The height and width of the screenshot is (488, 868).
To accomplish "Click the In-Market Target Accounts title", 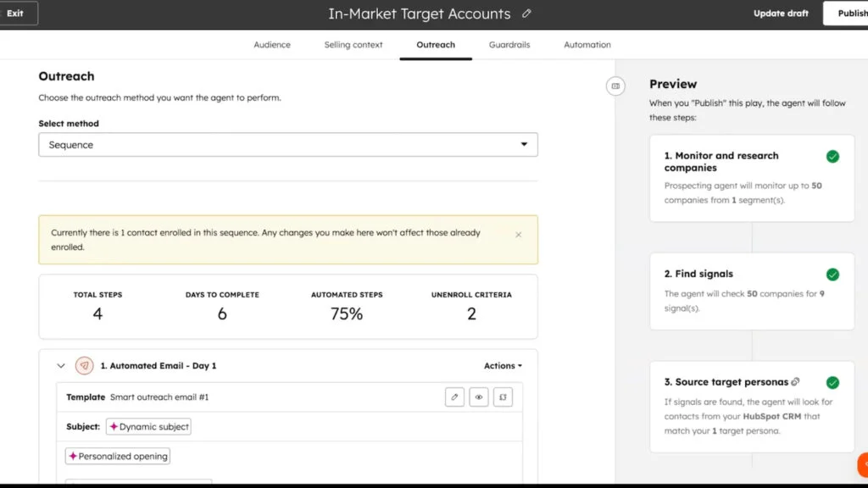I will [x=419, y=14].
